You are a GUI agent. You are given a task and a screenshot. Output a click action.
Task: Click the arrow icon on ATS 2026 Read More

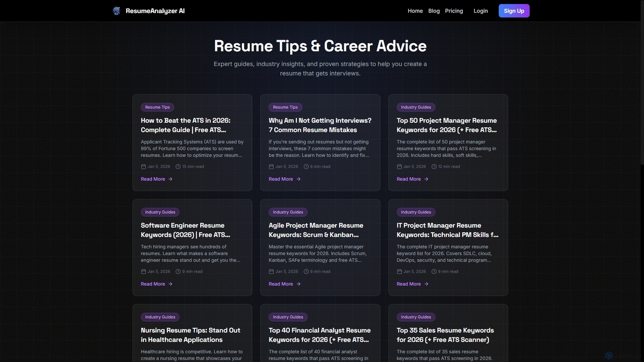coord(170,179)
